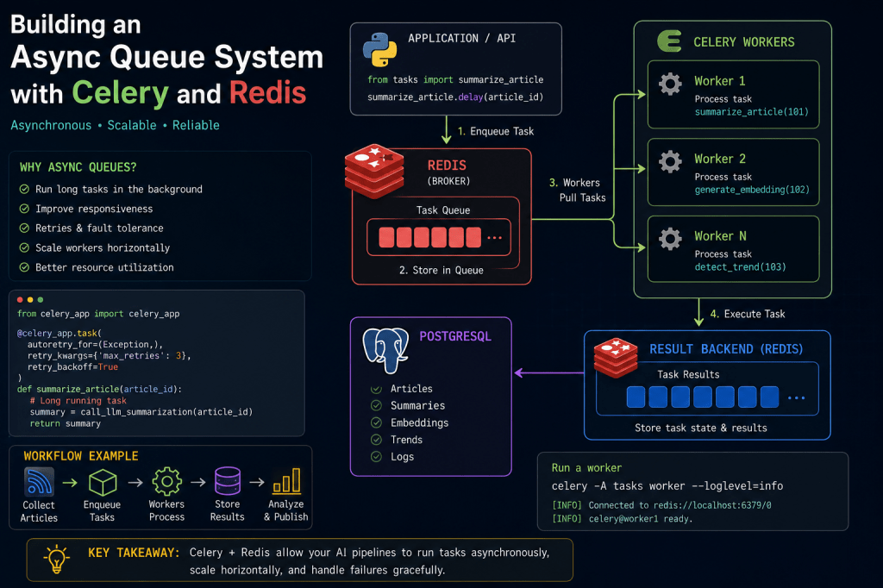
Task: Click the 'summarize_article.delay(article_id)' code line
Action: point(455,97)
